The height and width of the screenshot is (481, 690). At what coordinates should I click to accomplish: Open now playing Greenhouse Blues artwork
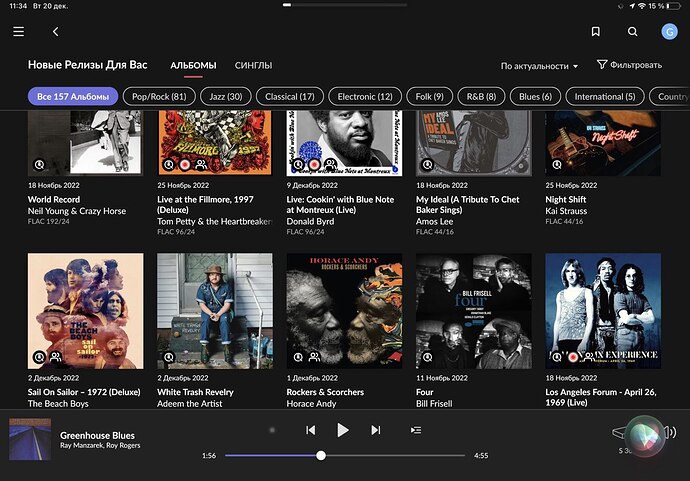(30, 439)
